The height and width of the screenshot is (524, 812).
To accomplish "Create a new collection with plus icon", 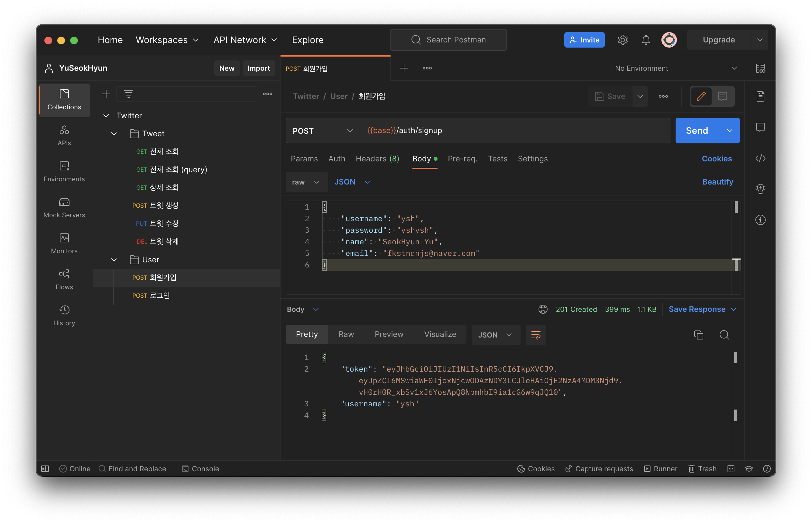I will pos(106,94).
